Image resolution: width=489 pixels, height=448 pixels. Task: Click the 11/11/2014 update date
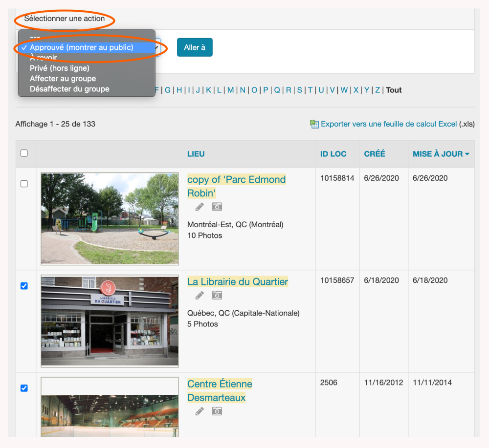point(432,383)
